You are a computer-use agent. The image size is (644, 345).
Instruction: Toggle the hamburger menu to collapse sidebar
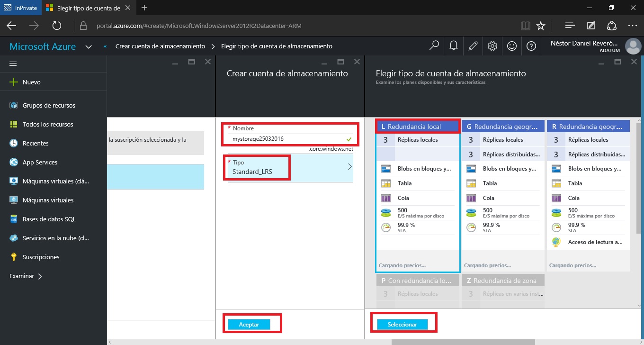point(13,64)
